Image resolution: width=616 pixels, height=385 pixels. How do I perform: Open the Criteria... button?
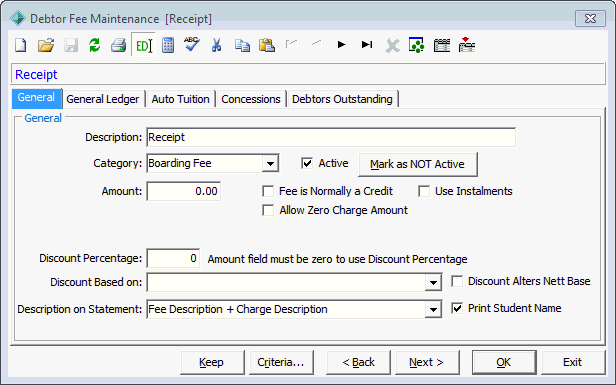click(x=281, y=362)
